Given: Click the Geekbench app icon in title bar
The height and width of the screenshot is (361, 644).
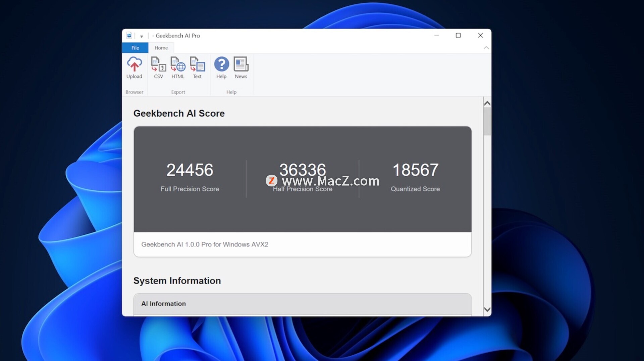Looking at the screenshot, I should point(129,36).
